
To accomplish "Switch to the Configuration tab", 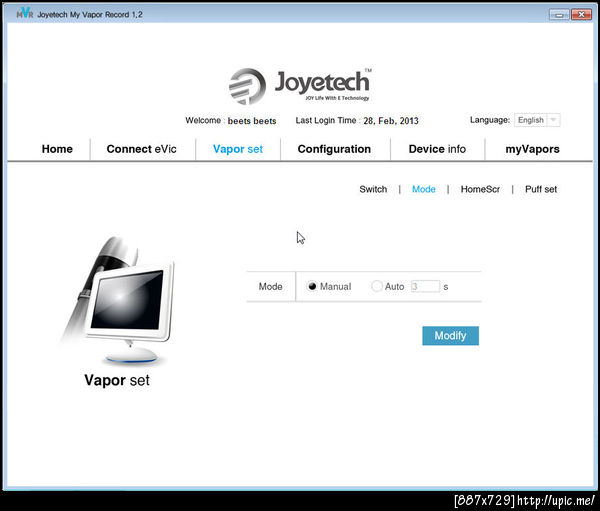I will click(x=334, y=149).
